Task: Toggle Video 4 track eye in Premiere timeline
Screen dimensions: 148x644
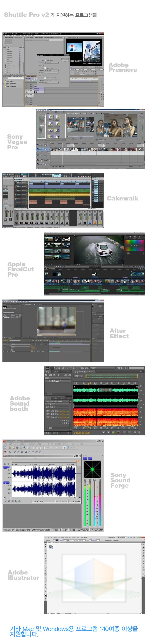Action: point(26,84)
